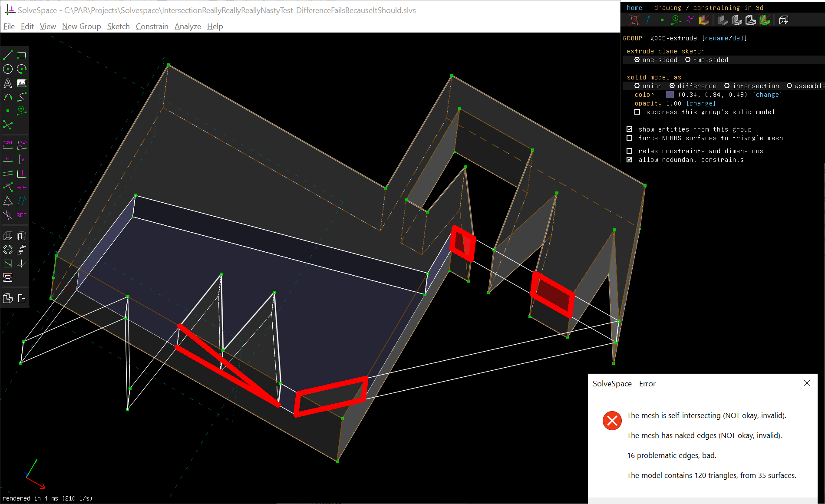Apply the horizontal constraint
The height and width of the screenshot is (504, 825).
(8, 159)
